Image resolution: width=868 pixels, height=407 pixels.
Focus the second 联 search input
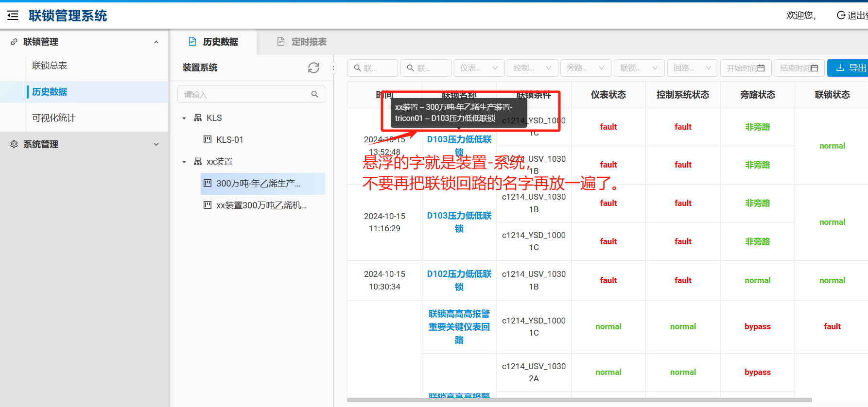(x=426, y=68)
